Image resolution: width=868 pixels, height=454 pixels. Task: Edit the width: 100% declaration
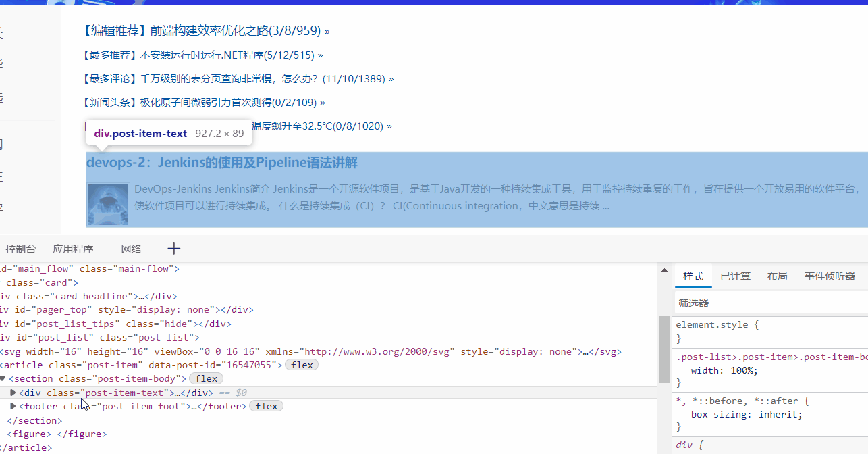725,370
